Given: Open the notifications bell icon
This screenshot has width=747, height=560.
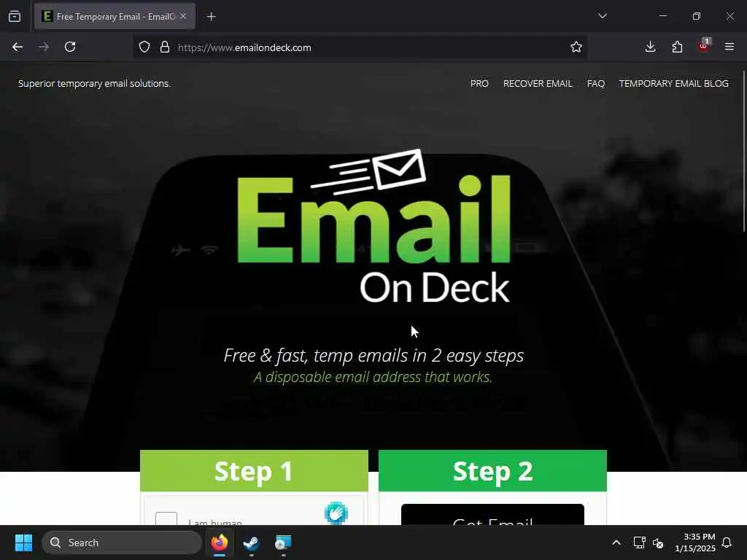Looking at the screenshot, I should (x=727, y=542).
